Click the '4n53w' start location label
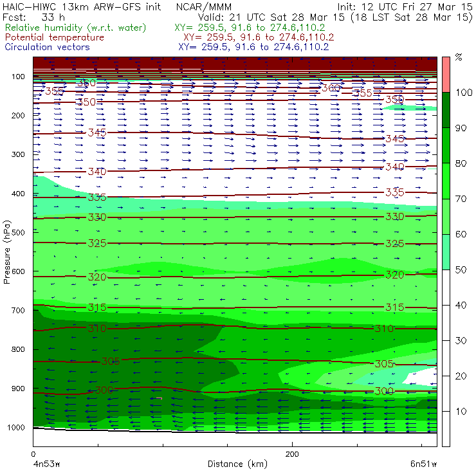This screenshot has width=476, height=476. tap(46, 464)
